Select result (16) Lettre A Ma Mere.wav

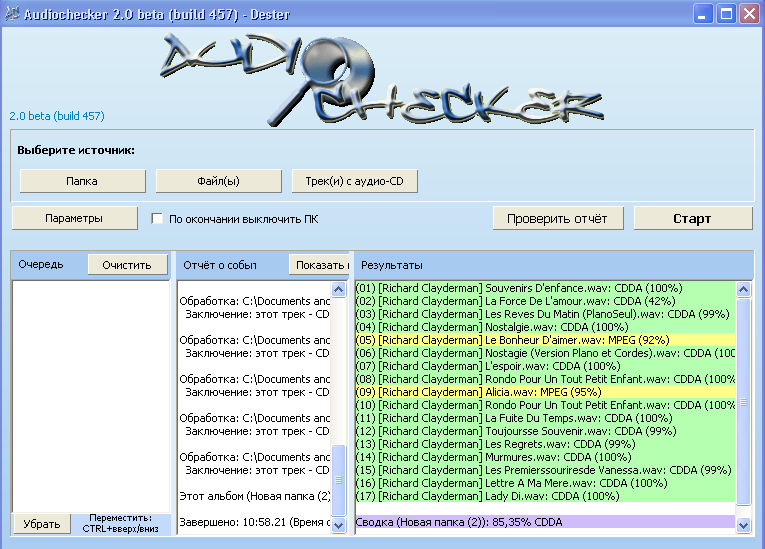pyautogui.click(x=545, y=483)
